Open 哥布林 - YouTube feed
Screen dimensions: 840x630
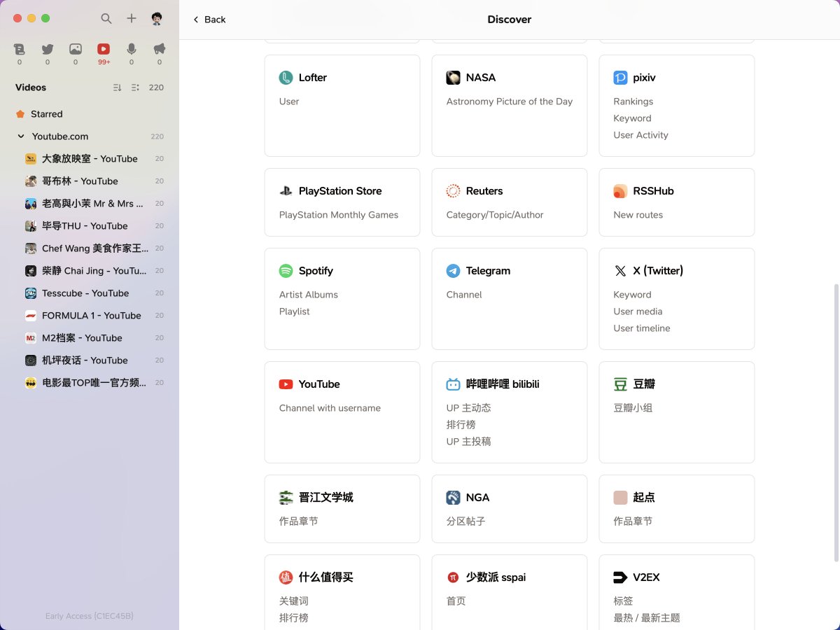[90, 181]
